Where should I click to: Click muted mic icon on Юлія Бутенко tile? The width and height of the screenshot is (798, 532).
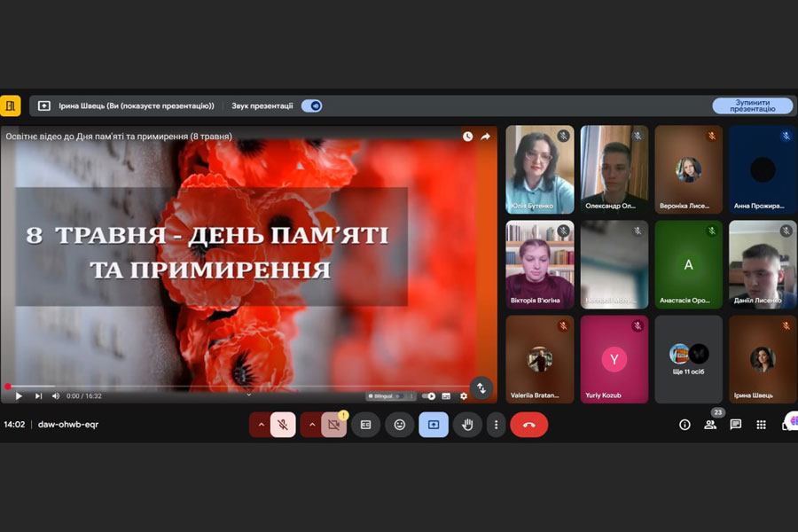[x=563, y=136]
